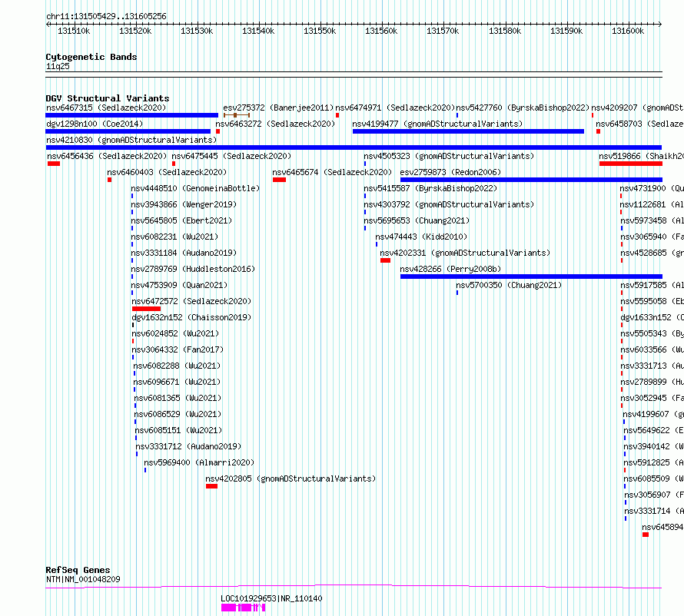The width and height of the screenshot is (684, 616).
Task: Click nsv4303792 (gnomADStructuralVariants) label
Action: [449, 204]
